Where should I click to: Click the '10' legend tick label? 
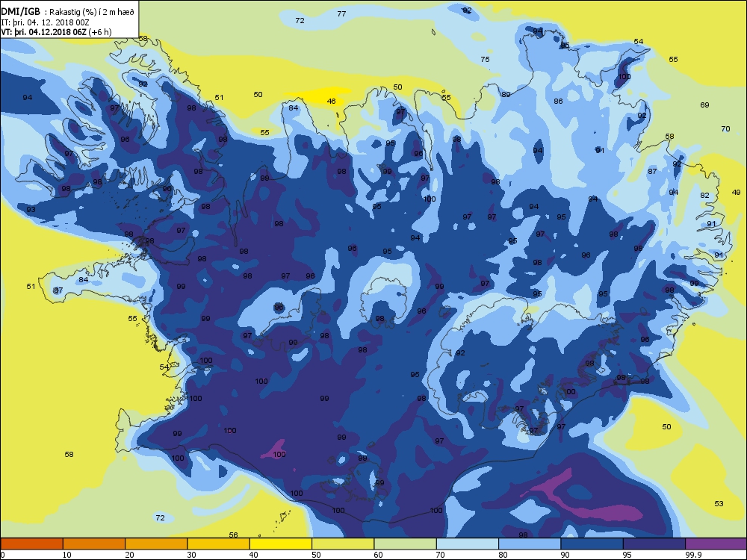(x=67, y=555)
